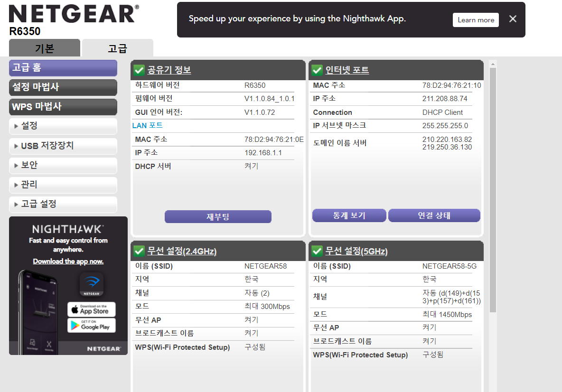The width and height of the screenshot is (562, 392).
Task: Click the R6350 model label under logo
Action: pos(25,31)
